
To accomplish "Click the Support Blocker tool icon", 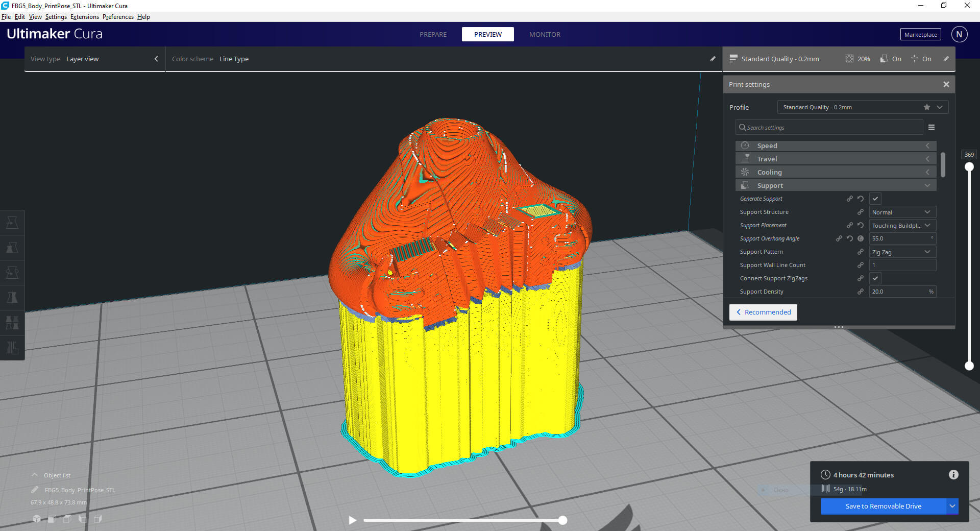I will point(12,347).
